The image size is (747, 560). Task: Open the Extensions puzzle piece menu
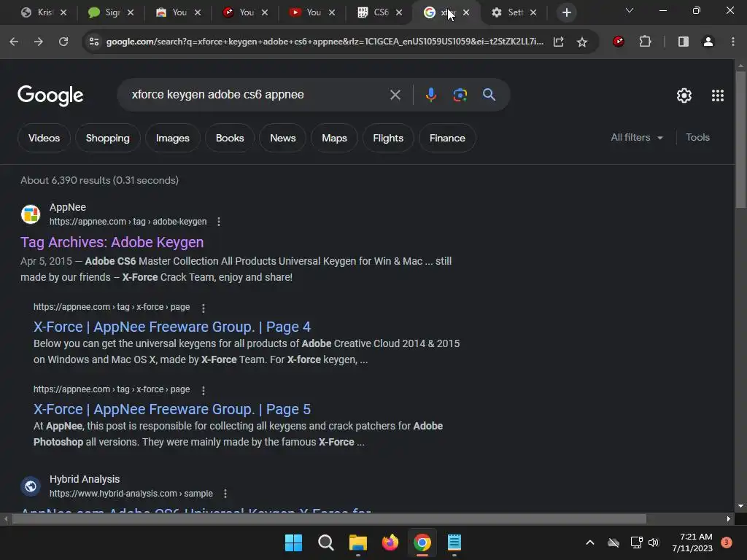645,42
